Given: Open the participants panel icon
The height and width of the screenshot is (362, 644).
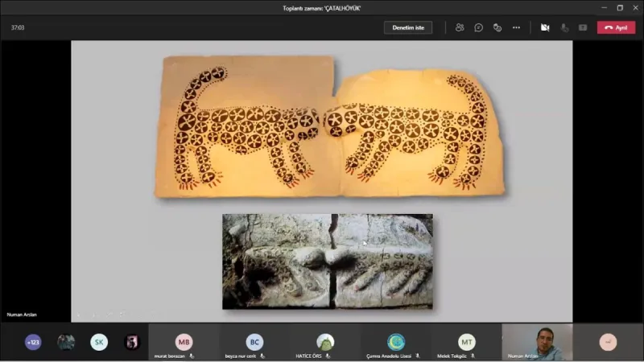Looking at the screenshot, I should point(460,27).
